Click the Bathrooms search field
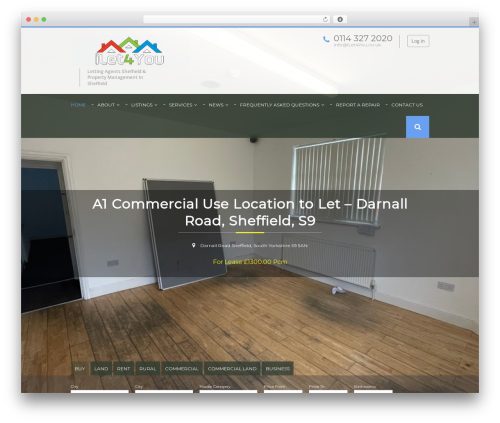The width and height of the screenshot is (500, 423). click(x=373, y=391)
